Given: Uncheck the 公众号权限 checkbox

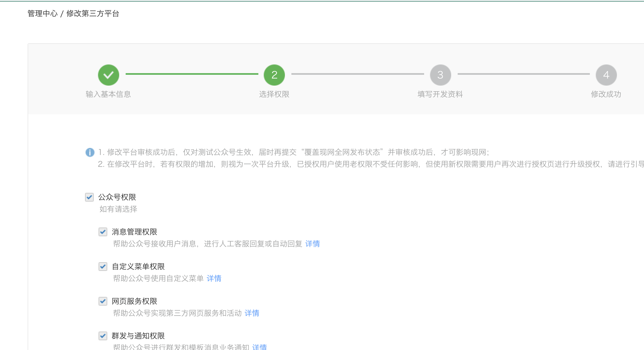Looking at the screenshot, I should tap(89, 197).
